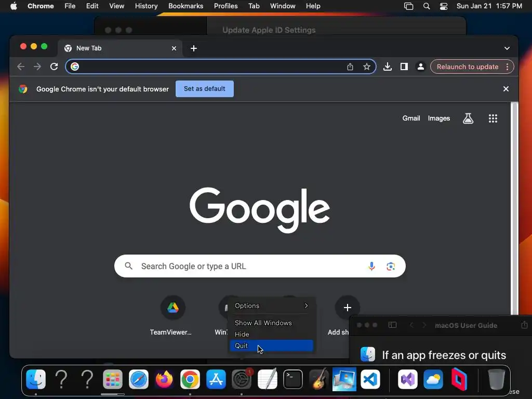Open the Chrome three-dot menu
This screenshot has width=532, height=399.
point(507,67)
